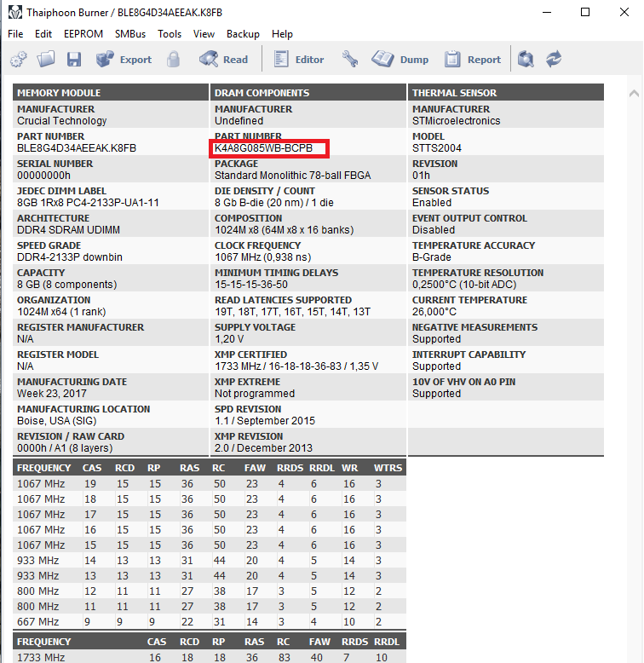Click manufacturing location Boise, USA (SIG)
Image resolution: width=644 pixels, height=663 pixels.
tap(56, 421)
